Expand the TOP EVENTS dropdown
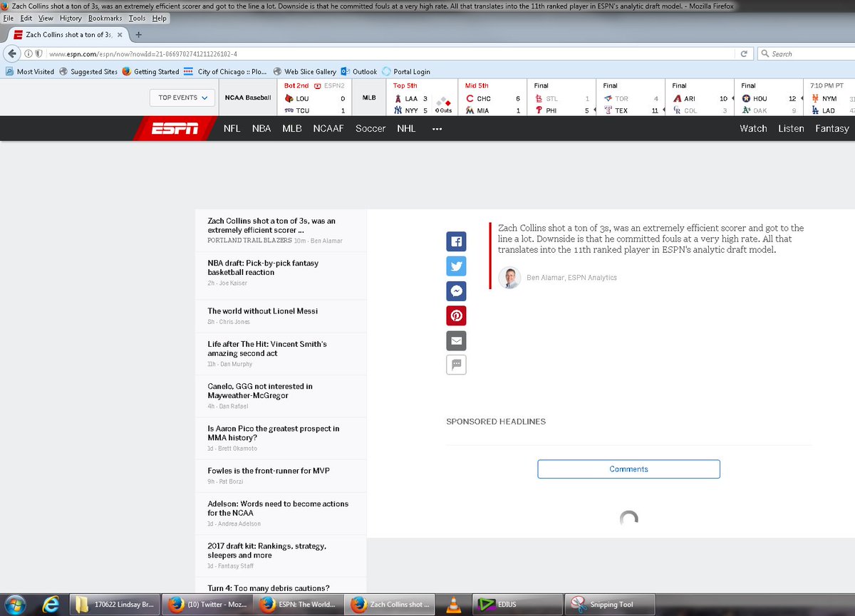Image resolution: width=855 pixels, height=616 pixels. (182, 98)
